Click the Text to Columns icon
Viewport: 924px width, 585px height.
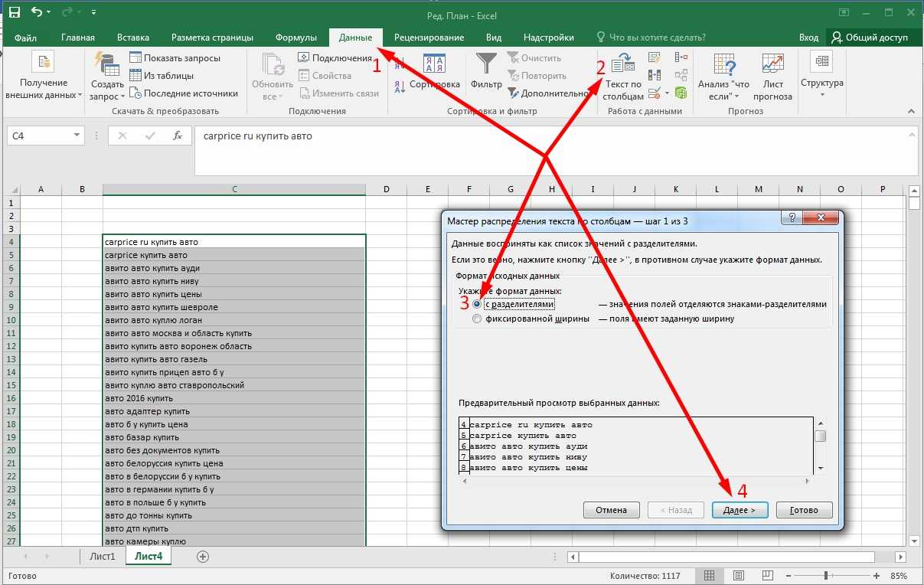click(x=623, y=65)
